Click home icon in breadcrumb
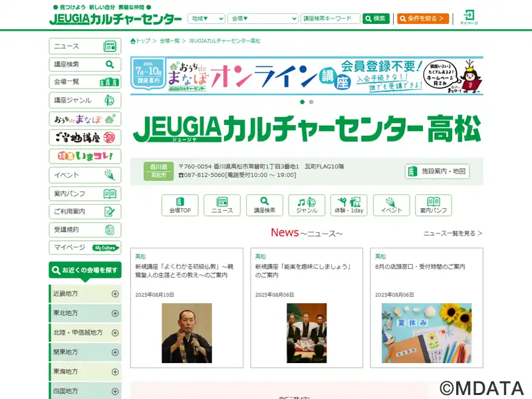532x399 pixels. [133, 41]
